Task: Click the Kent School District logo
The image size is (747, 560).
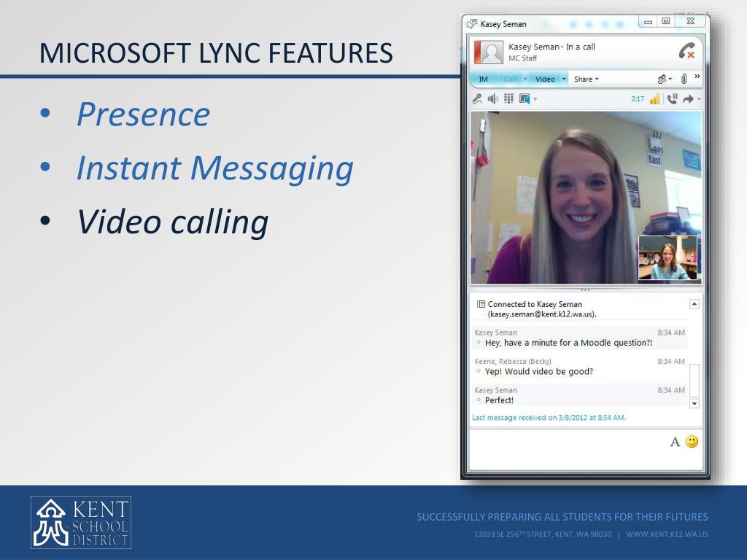Action: [81, 522]
